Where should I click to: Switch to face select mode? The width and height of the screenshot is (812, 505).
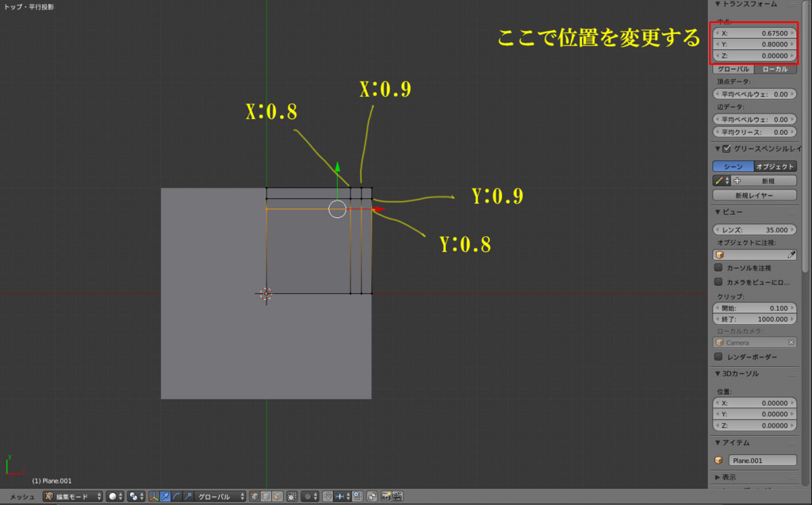pyautogui.click(x=278, y=497)
